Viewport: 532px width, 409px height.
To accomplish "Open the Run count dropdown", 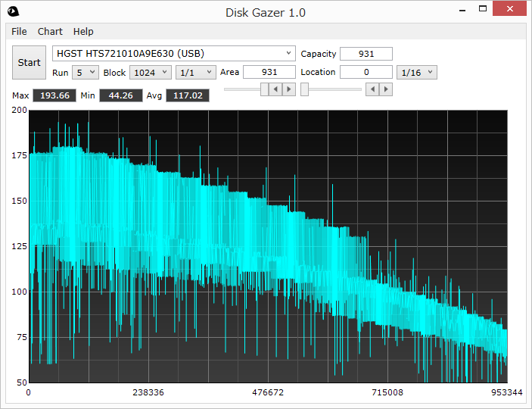I will (86, 73).
